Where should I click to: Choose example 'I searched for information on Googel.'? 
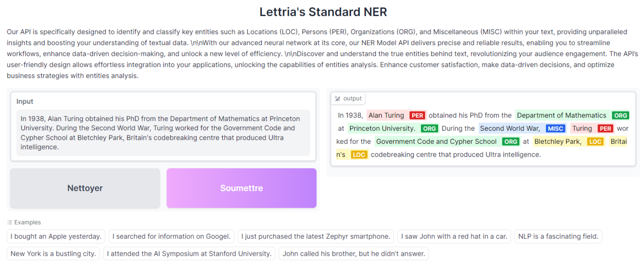click(172, 236)
